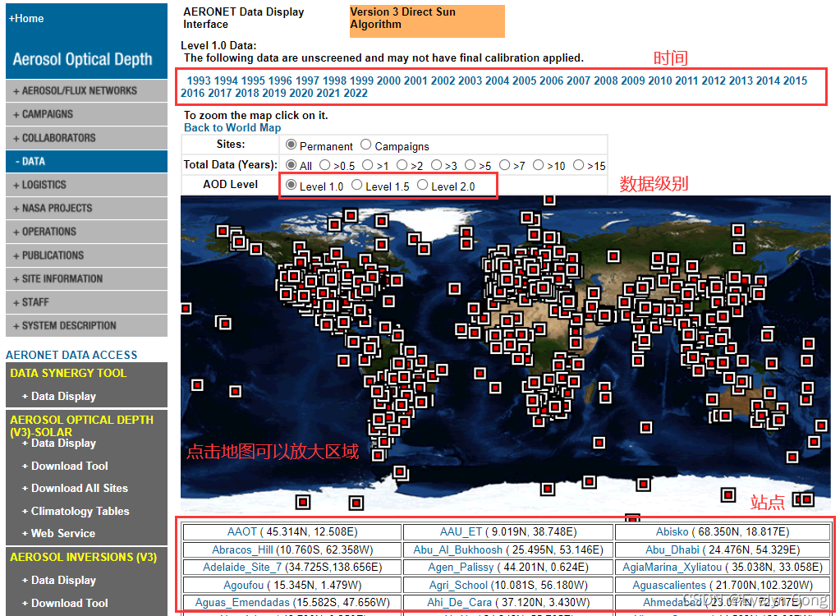Open the Agri_School site link
This screenshot has width=840, height=616.
[x=458, y=586]
